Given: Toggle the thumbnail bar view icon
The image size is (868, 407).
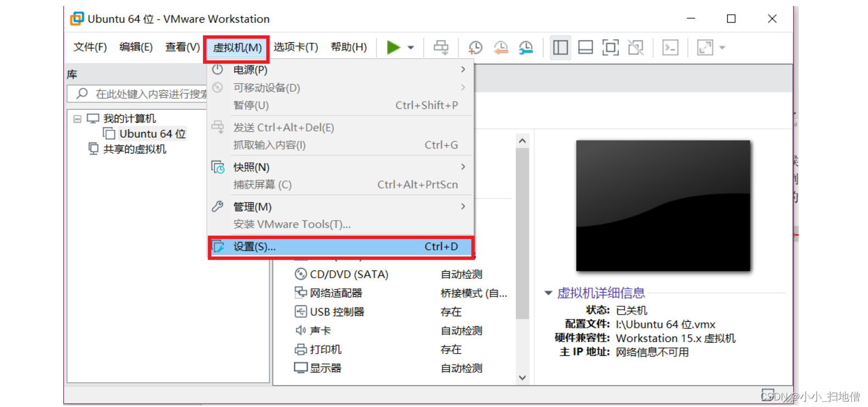Looking at the screenshot, I should (585, 47).
